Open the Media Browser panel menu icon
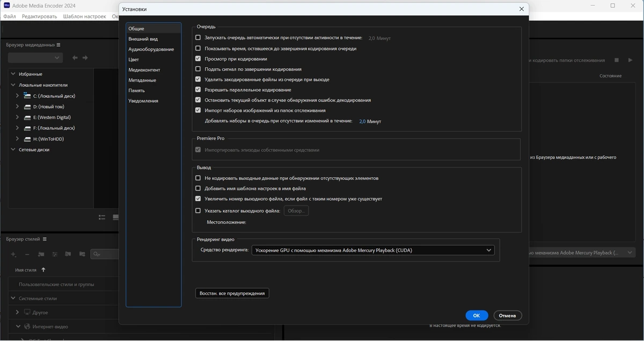The image size is (644, 341). [x=58, y=45]
